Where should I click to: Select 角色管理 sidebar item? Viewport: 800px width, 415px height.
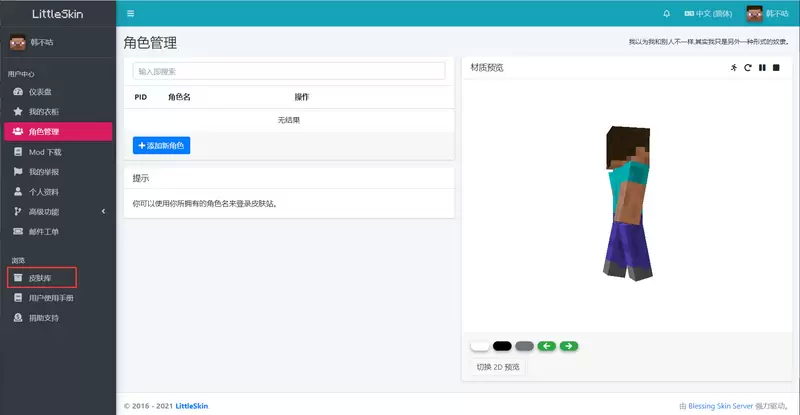(x=58, y=132)
